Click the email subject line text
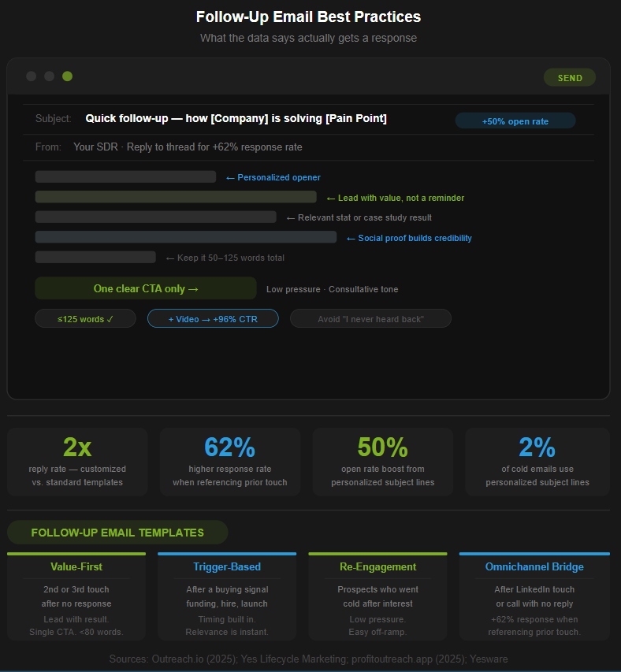 236,118
